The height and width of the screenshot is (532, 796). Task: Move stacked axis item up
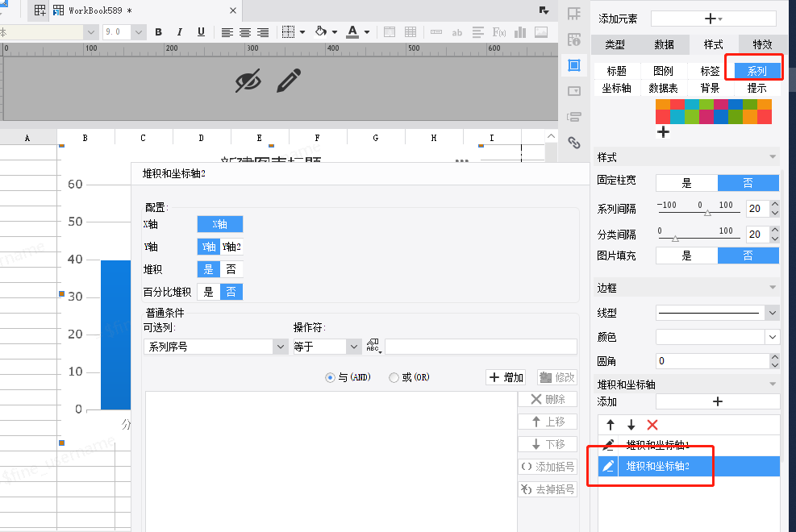611,425
